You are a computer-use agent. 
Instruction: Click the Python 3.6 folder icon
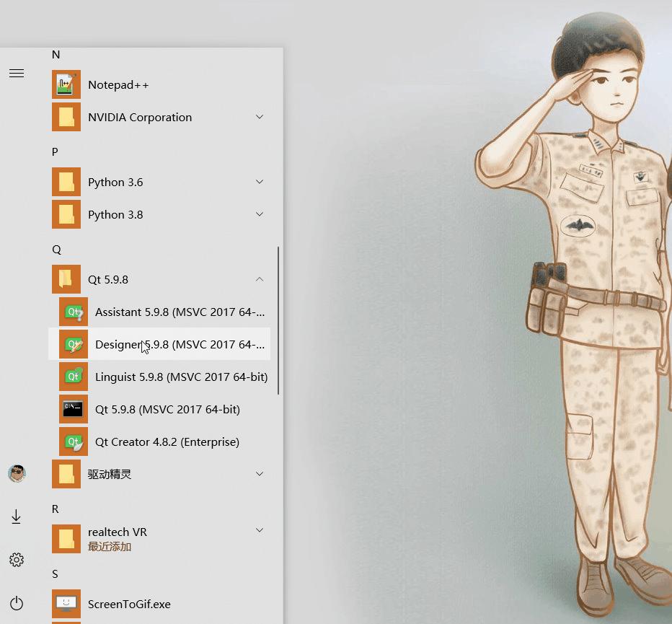click(66, 182)
